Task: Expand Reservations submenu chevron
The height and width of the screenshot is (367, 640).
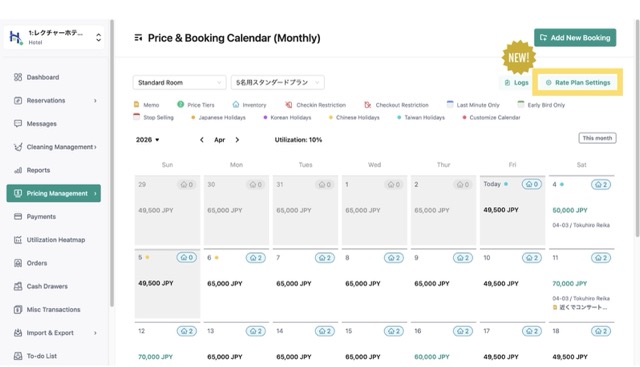Action: point(95,100)
